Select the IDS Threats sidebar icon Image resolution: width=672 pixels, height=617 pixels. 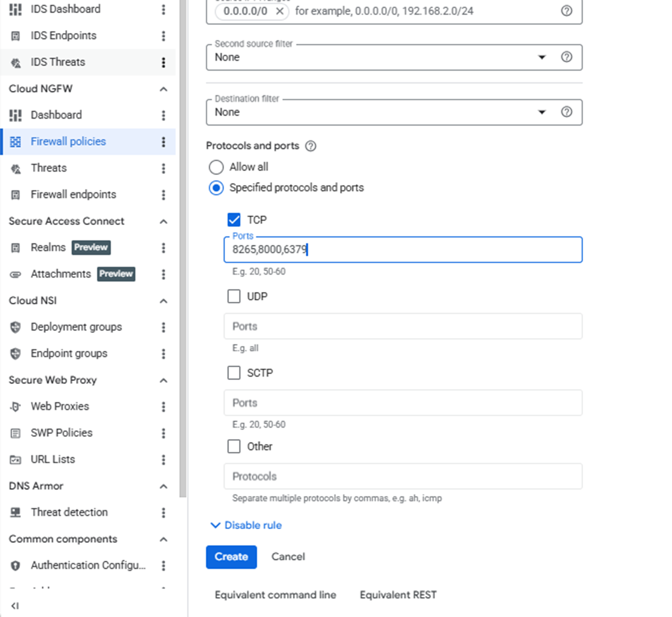[15, 62]
